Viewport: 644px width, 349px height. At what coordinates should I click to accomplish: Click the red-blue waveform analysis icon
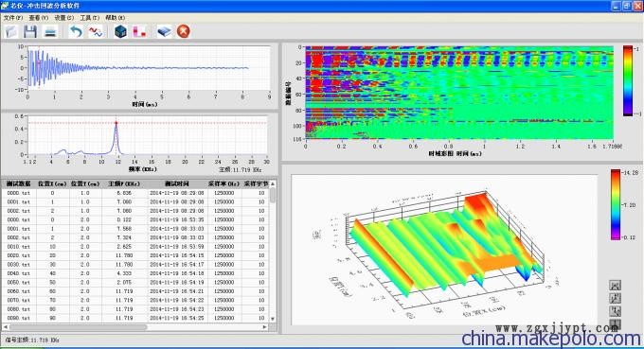point(96,31)
